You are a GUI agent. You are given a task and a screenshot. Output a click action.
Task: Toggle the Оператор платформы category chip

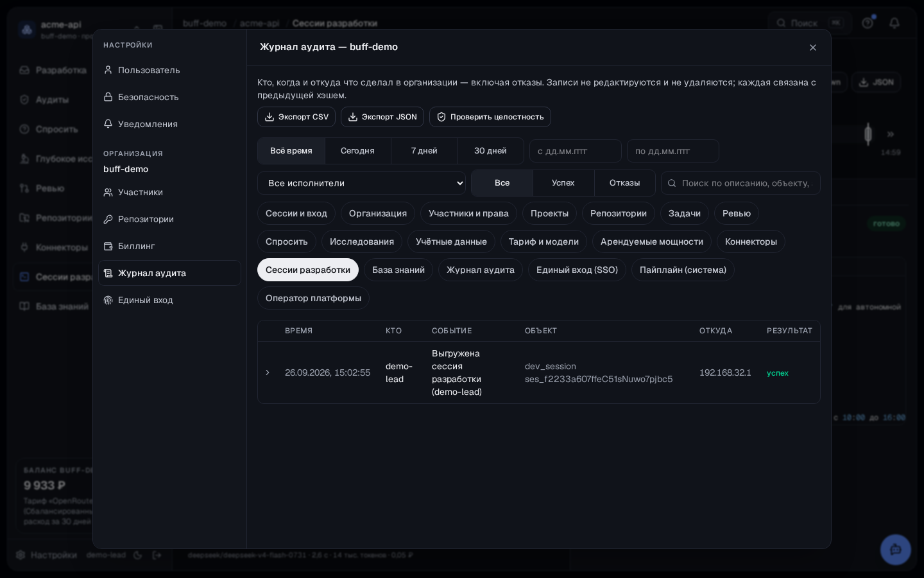(x=313, y=298)
